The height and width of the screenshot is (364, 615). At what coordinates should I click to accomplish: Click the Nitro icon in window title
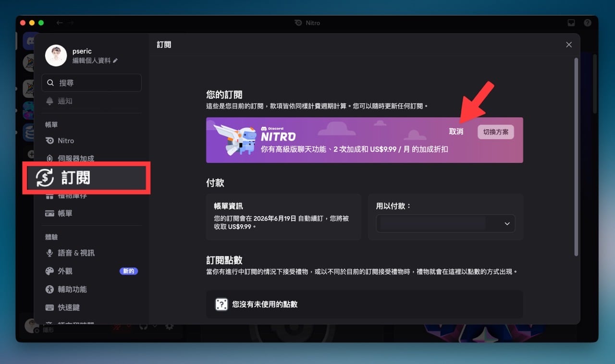298,23
